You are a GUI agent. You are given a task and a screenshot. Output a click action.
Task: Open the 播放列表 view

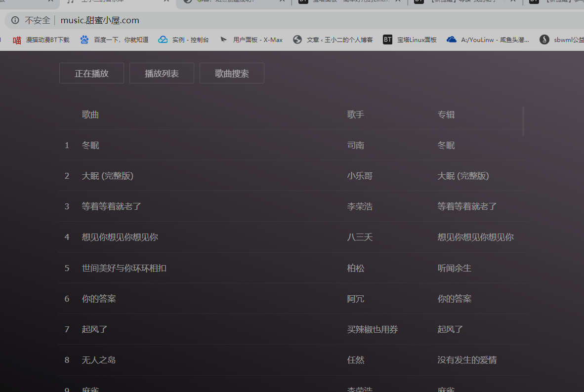[x=162, y=73]
